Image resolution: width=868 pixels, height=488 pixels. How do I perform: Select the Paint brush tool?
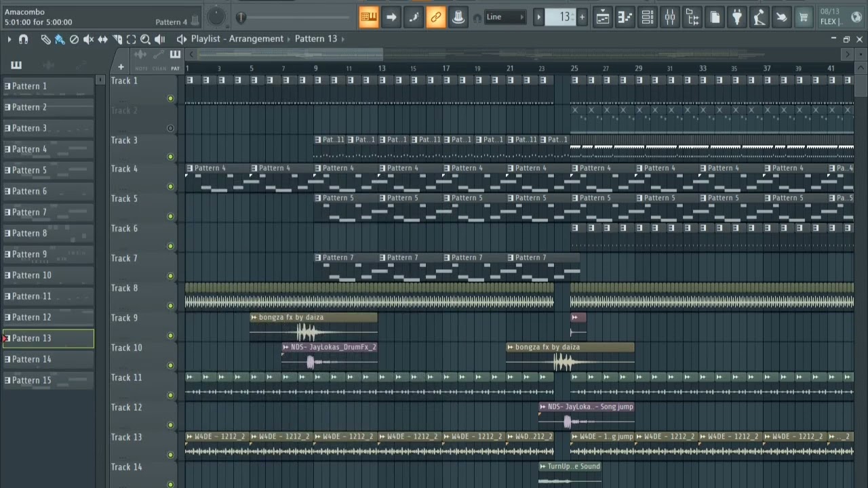coord(60,39)
